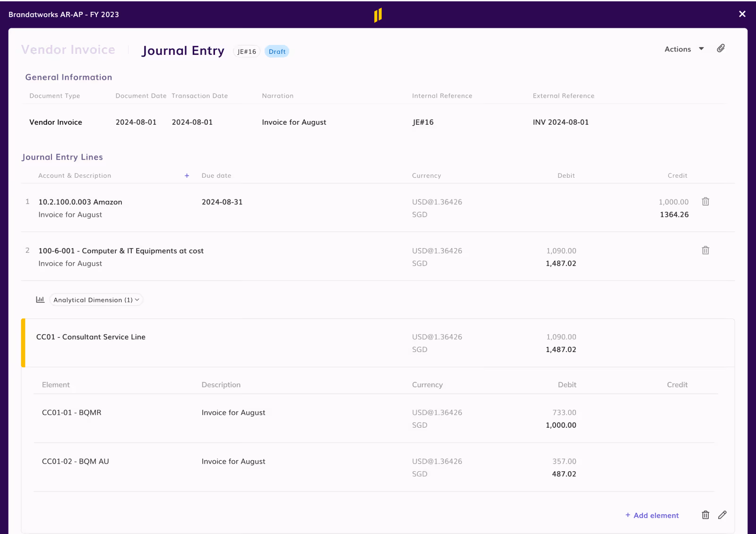This screenshot has width=756, height=534.
Task: Click the Document Date value 2024-08-01
Action: (x=136, y=122)
